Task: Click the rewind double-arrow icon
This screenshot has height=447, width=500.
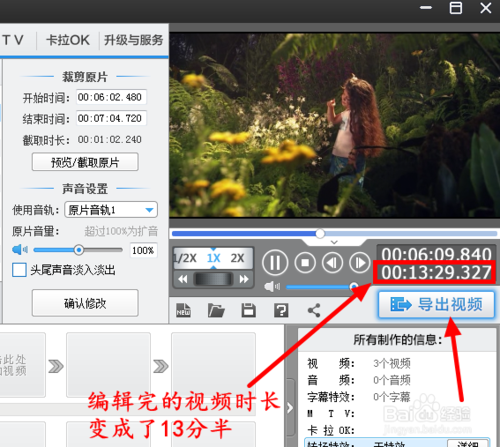Action: tap(183, 279)
